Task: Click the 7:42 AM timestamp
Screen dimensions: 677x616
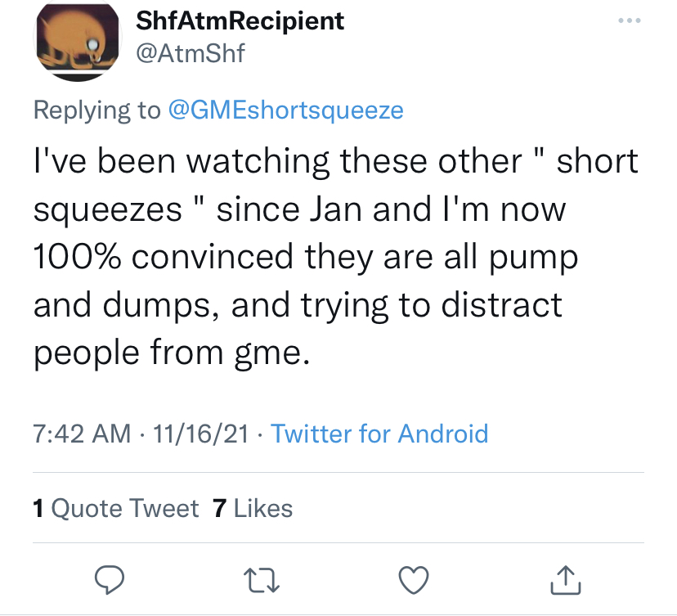Action: click(x=82, y=433)
